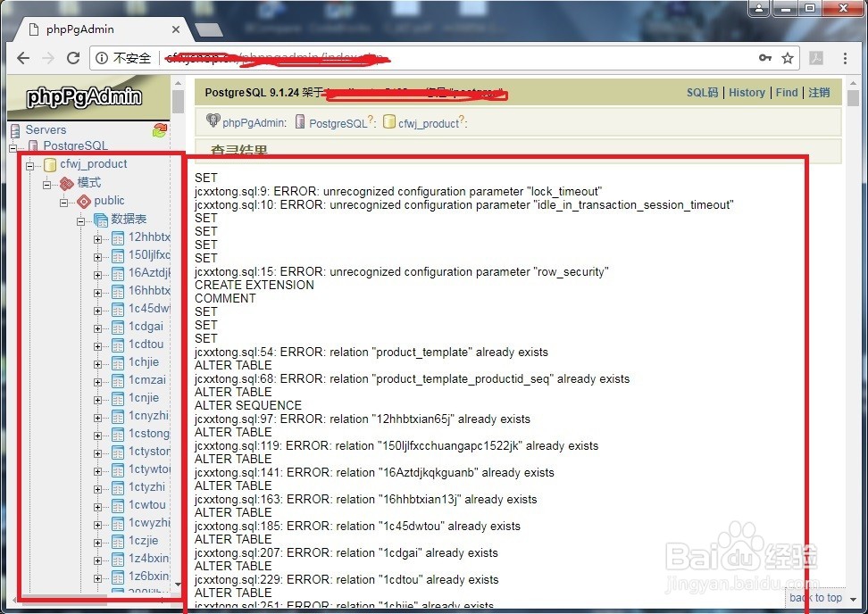Open the History link
The width and height of the screenshot is (868, 614).
[x=747, y=93]
